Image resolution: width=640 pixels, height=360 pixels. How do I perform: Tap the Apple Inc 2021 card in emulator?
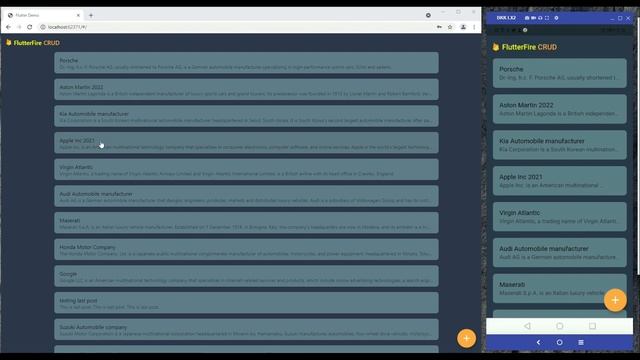point(560,181)
